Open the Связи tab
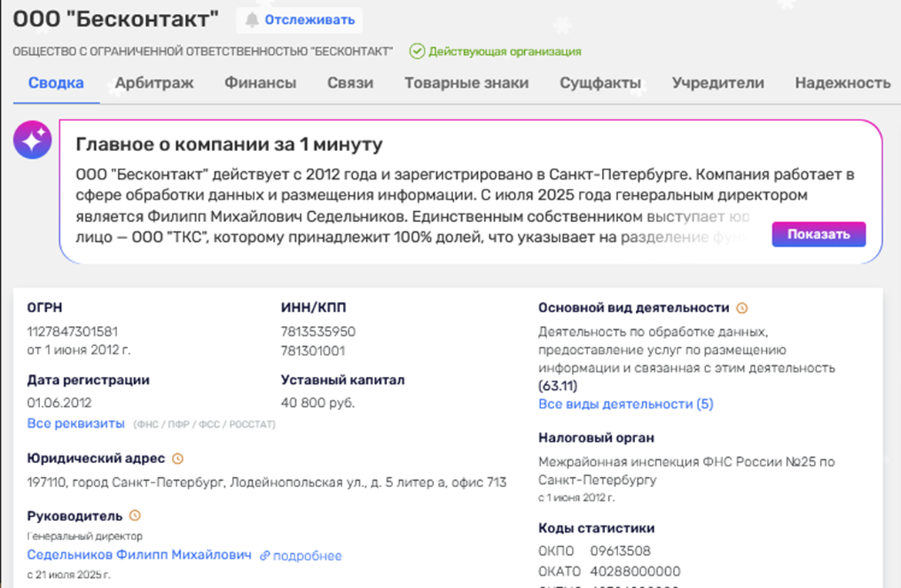This screenshot has width=901, height=588. [x=351, y=82]
